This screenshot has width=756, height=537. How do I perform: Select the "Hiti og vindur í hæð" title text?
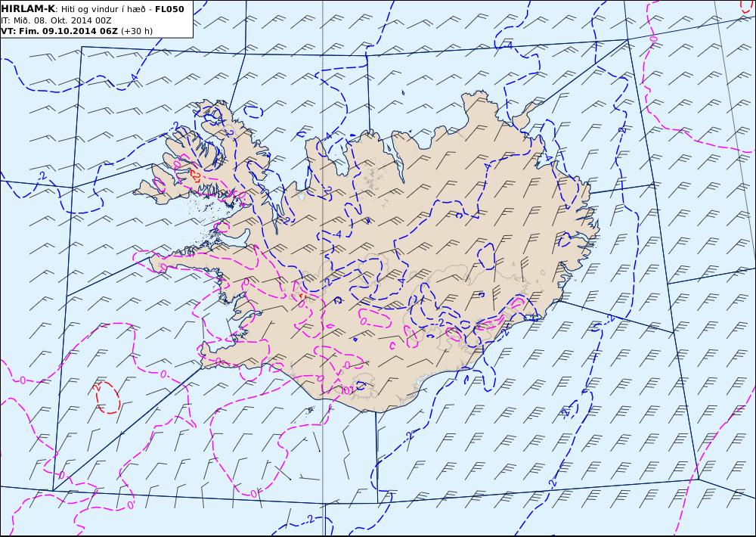pos(104,9)
